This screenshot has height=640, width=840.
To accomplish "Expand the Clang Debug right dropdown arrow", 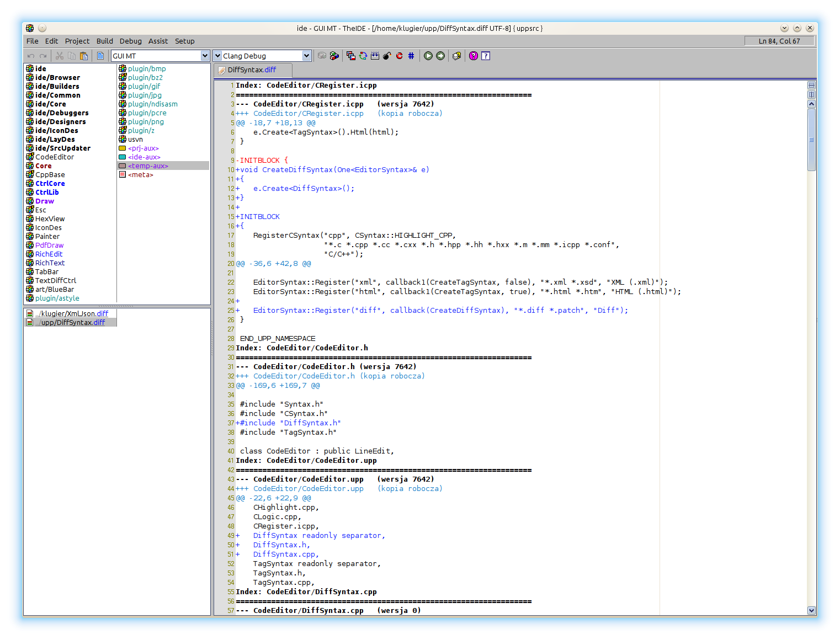I will coord(307,56).
